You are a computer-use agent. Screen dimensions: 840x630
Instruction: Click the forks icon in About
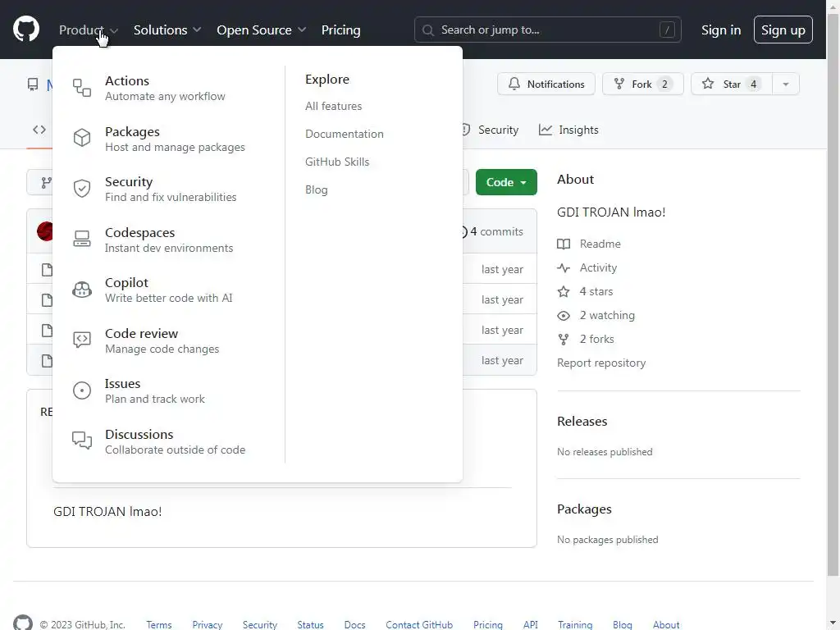pyautogui.click(x=564, y=339)
